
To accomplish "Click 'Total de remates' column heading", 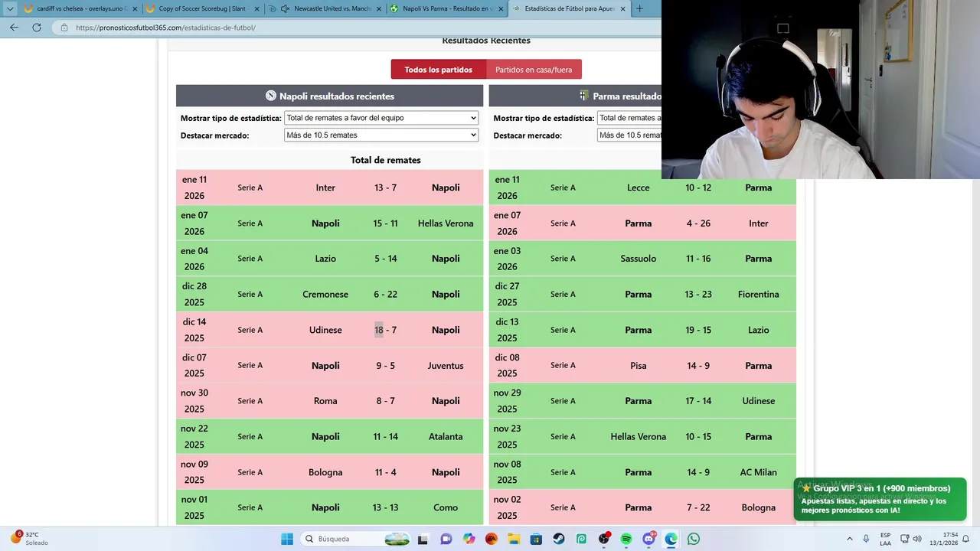I will pyautogui.click(x=386, y=160).
